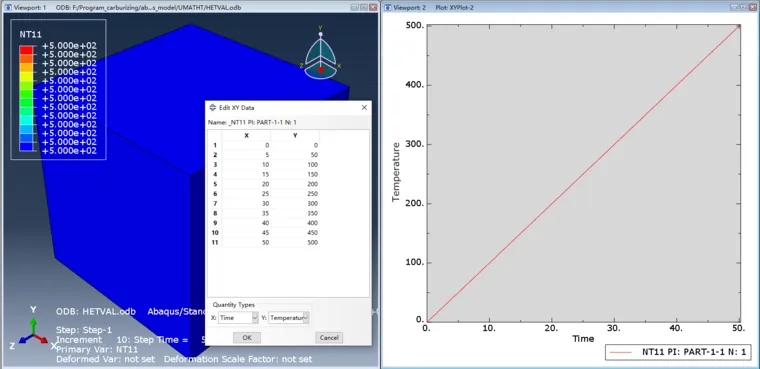Click the Viewport 1 window icon
Screen dimensions: 760x369
(7, 7)
